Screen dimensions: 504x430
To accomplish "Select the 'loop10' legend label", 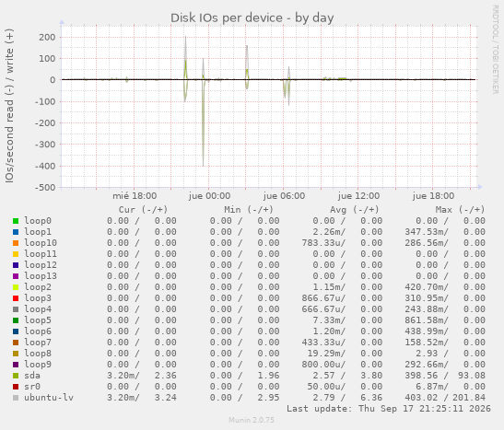I will [x=41, y=243].
